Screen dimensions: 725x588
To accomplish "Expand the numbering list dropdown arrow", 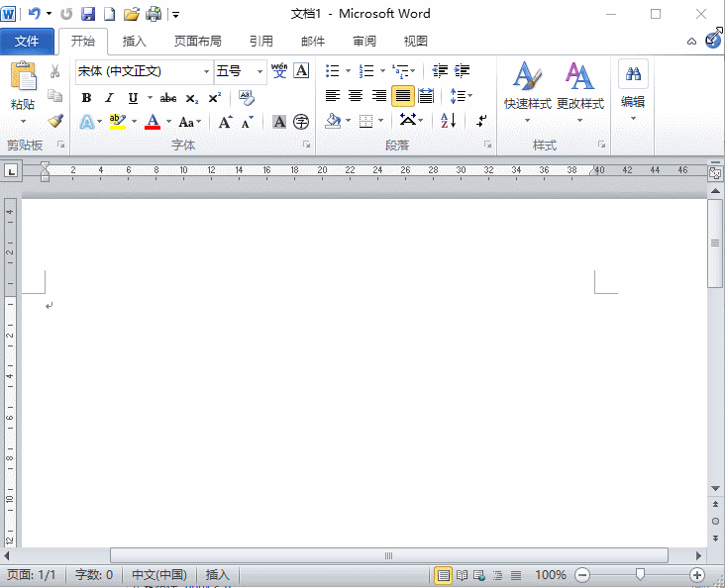I will coord(382,70).
